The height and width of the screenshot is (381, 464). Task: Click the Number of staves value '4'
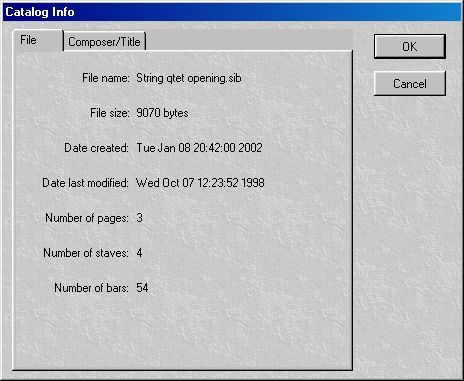[139, 253]
